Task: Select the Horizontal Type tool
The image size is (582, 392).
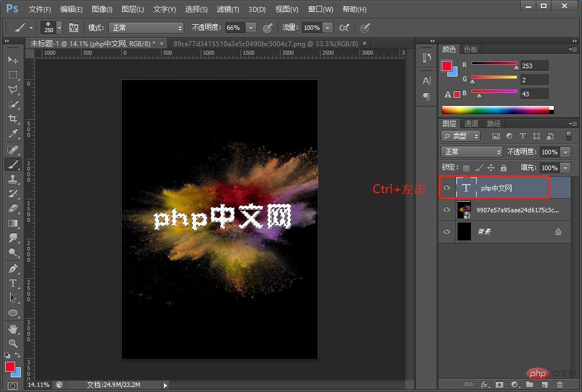Action: tap(13, 283)
